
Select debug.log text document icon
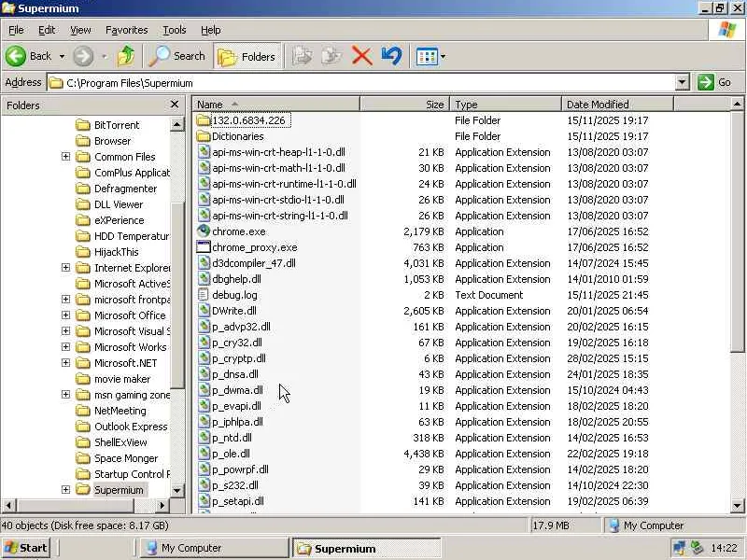pyautogui.click(x=204, y=295)
